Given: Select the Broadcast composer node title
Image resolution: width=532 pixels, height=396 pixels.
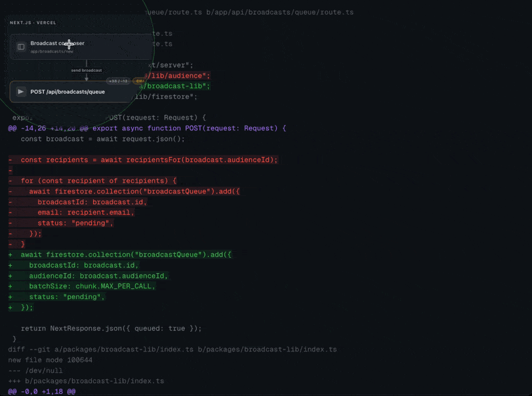Looking at the screenshot, I should 57,43.
